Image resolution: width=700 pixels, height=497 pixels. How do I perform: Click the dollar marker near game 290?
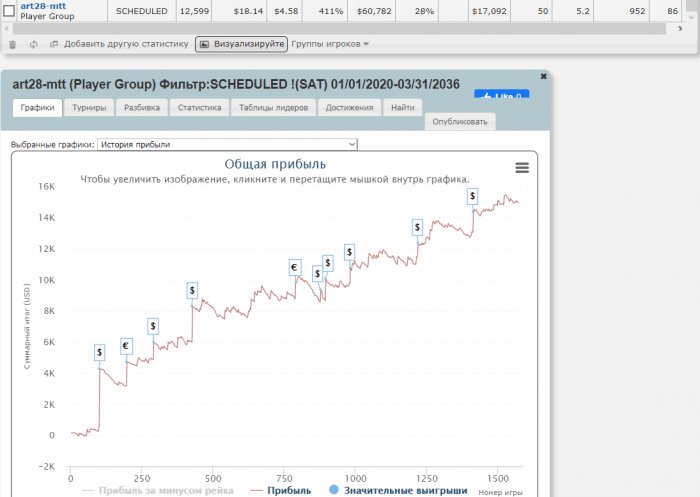153,326
